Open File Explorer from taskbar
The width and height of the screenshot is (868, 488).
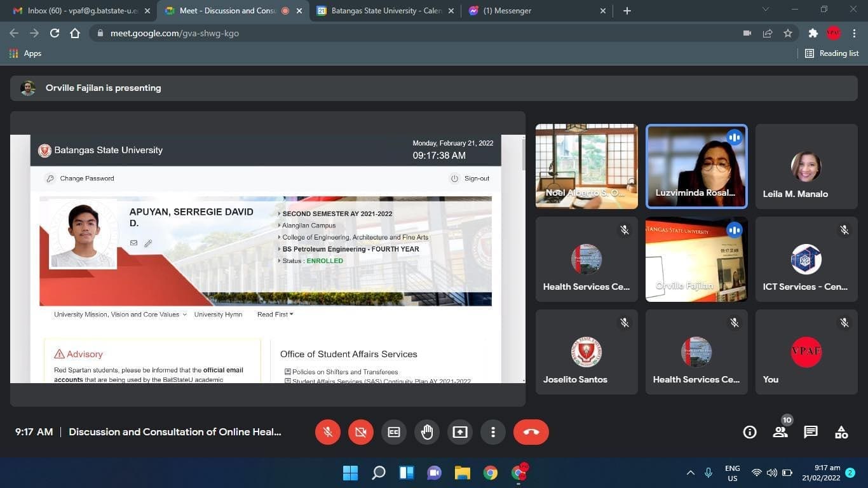tap(462, 473)
